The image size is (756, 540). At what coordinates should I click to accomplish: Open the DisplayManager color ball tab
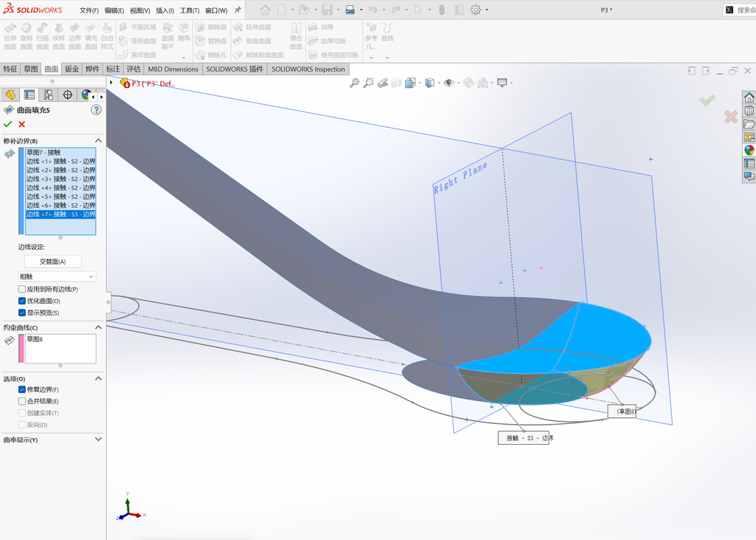86,95
